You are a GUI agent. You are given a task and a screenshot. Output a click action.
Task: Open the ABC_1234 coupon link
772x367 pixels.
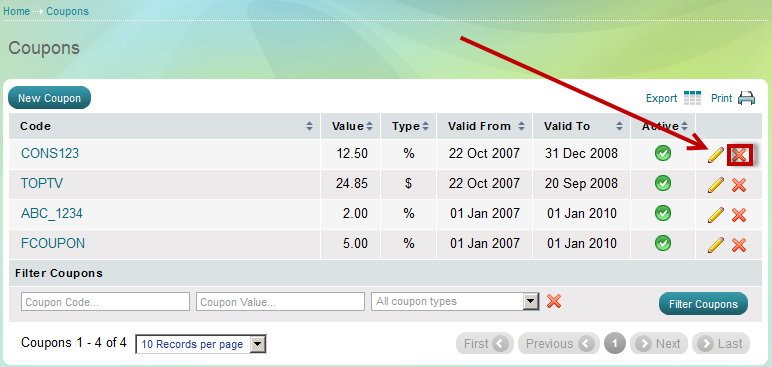click(x=52, y=214)
